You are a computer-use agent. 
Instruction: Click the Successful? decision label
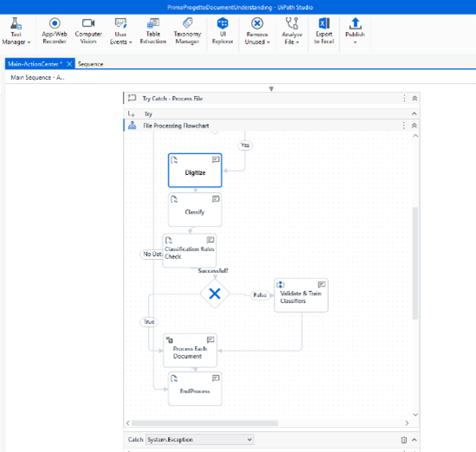(213, 271)
